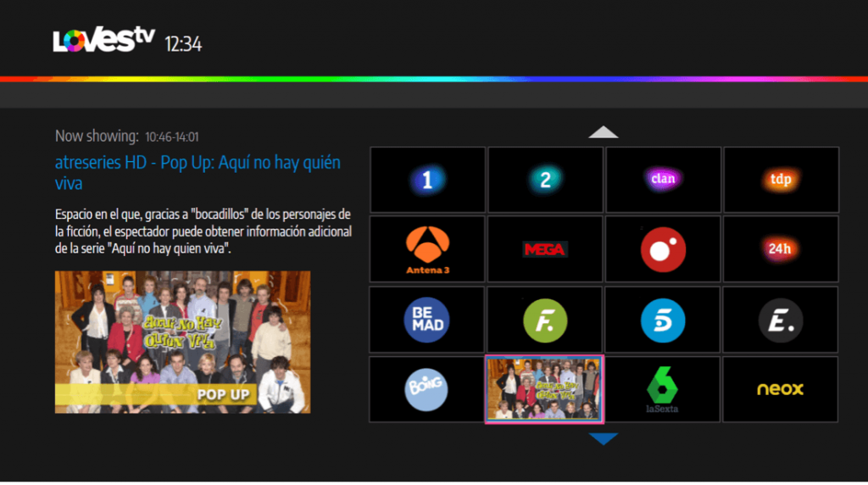Click the program description paragraph
Image resolution: width=868 pixels, height=485 pixels.
(x=203, y=231)
